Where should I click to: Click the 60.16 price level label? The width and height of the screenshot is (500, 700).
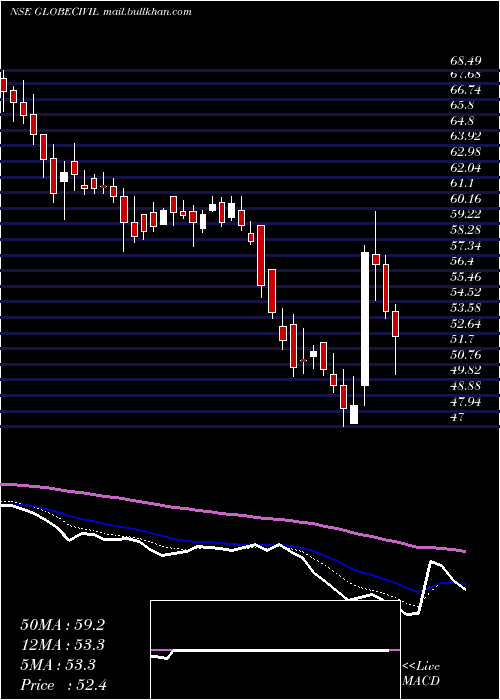[x=465, y=199]
